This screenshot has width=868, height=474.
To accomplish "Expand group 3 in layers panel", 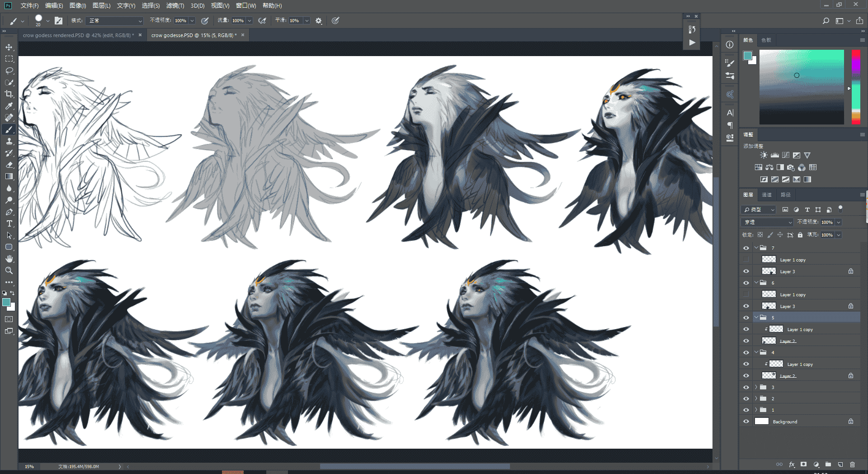I will tap(756, 387).
